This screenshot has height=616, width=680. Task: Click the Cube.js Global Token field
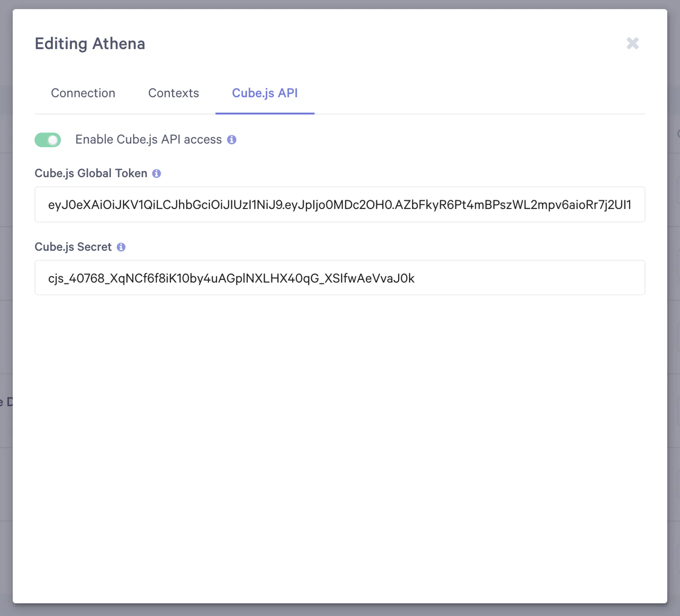pos(340,204)
